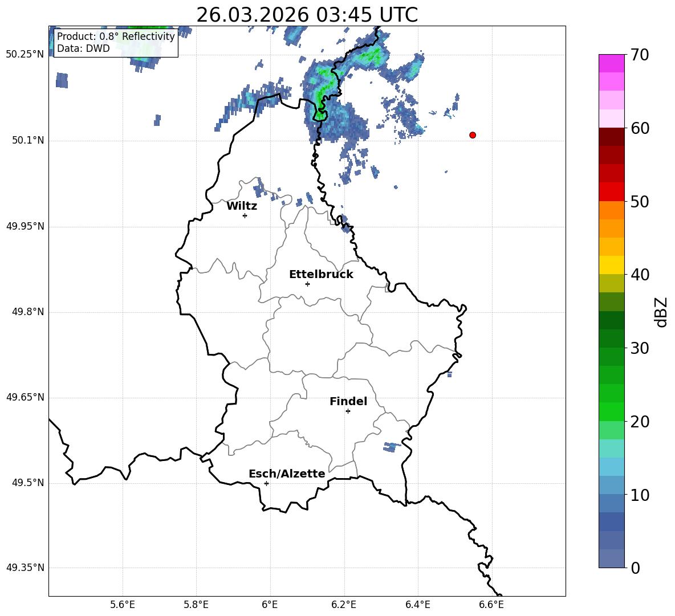The height and width of the screenshot is (616, 675).
Task: Click the 20 tick on the colorbar
Action: pyautogui.click(x=640, y=422)
